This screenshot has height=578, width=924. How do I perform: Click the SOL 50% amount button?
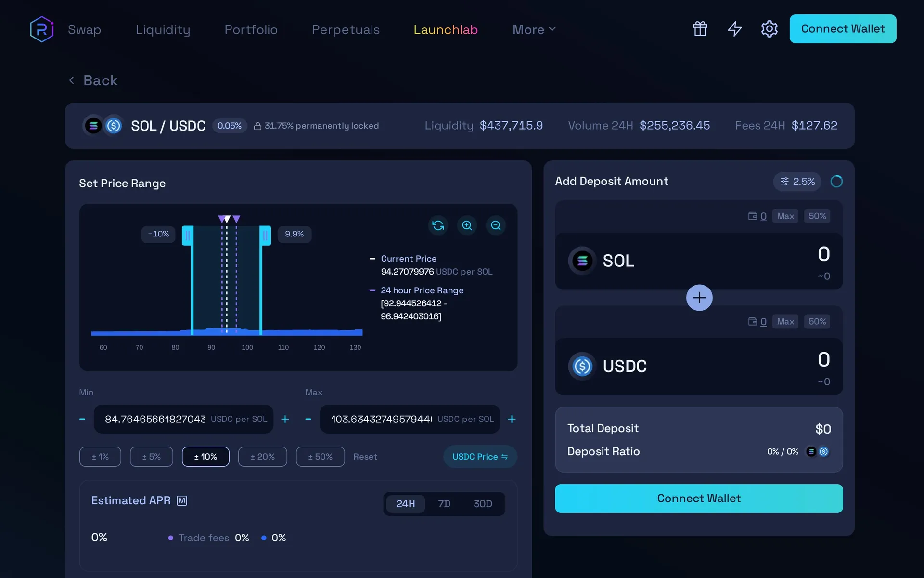pos(817,216)
